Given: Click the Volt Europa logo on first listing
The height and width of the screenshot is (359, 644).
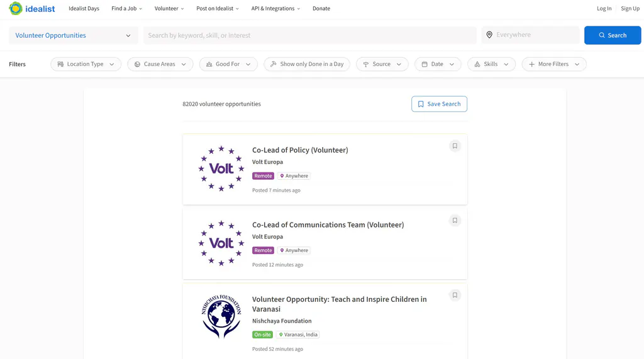Looking at the screenshot, I should (x=221, y=168).
